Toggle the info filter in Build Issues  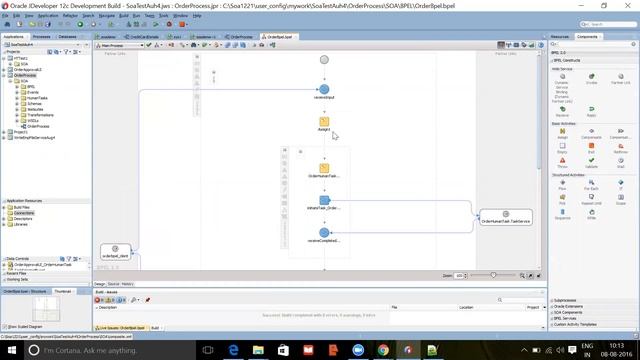pyautogui.click(x=122, y=300)
